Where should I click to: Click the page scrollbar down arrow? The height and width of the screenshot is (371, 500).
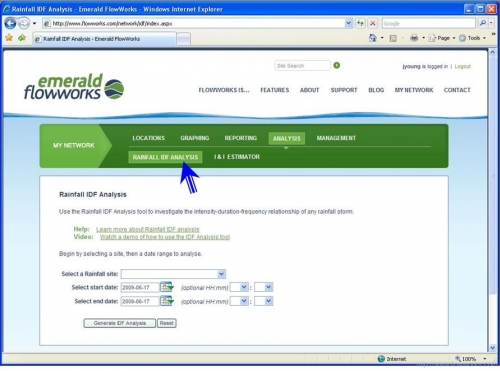pos(493,348)
